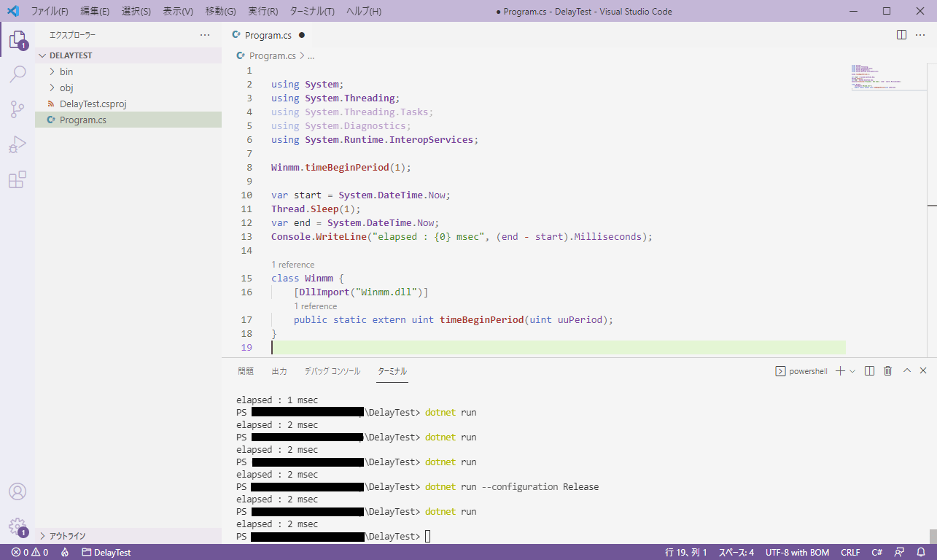The height and width of the screenshot is (560, 937).
Task: Expand the obj folder
Action: pyautogui.click(x=66, y=87)
